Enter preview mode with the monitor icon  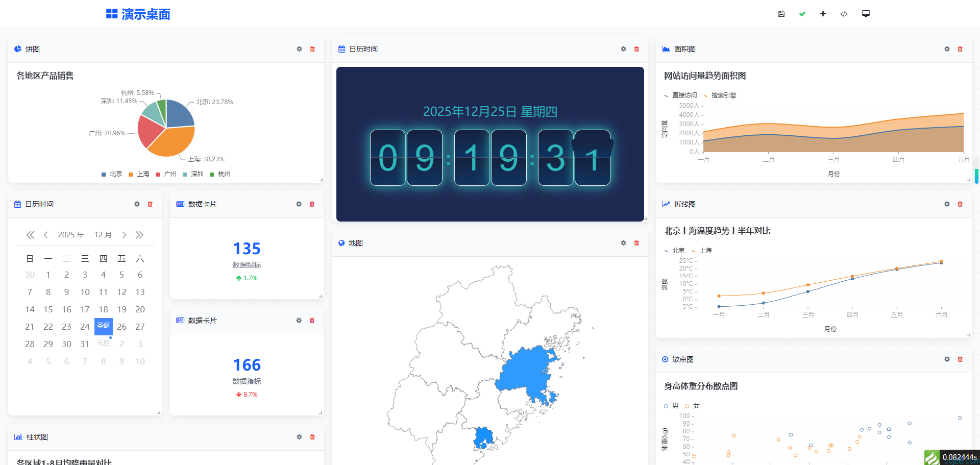pos(865,14)
